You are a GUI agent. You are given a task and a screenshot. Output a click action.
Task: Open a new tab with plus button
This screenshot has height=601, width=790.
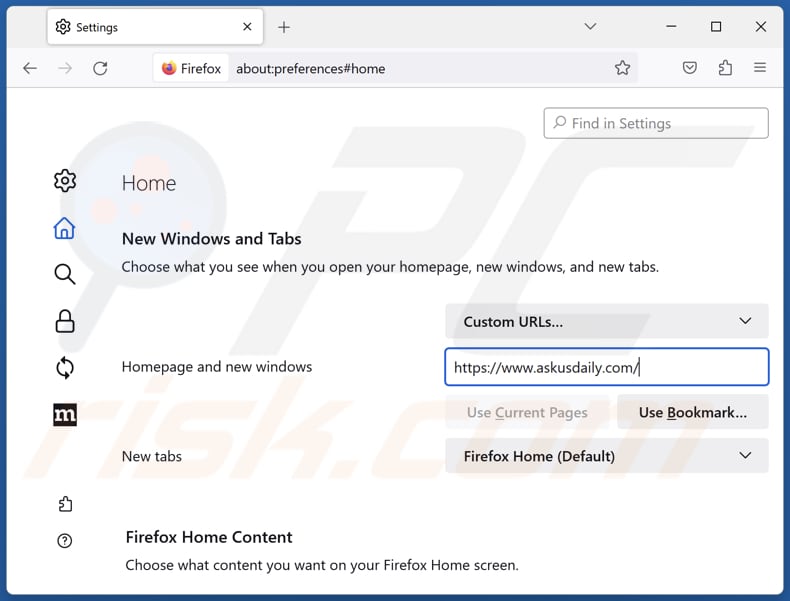click(x=284, y=27)
